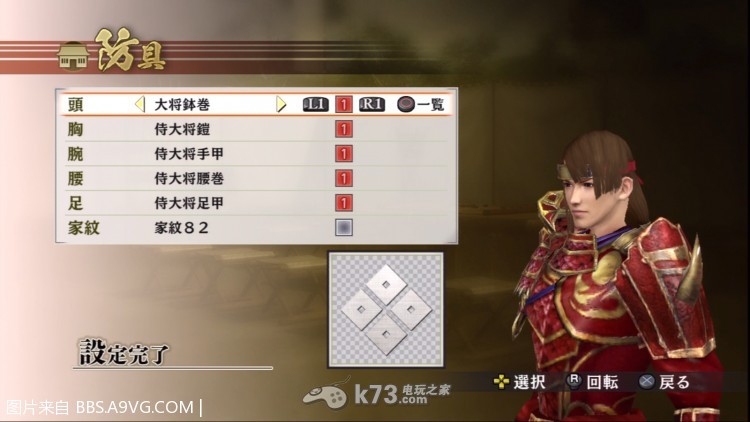Click the gray square on 家紋 row
The width and height of the screenshot is (750, 422).
pos(343,227)
